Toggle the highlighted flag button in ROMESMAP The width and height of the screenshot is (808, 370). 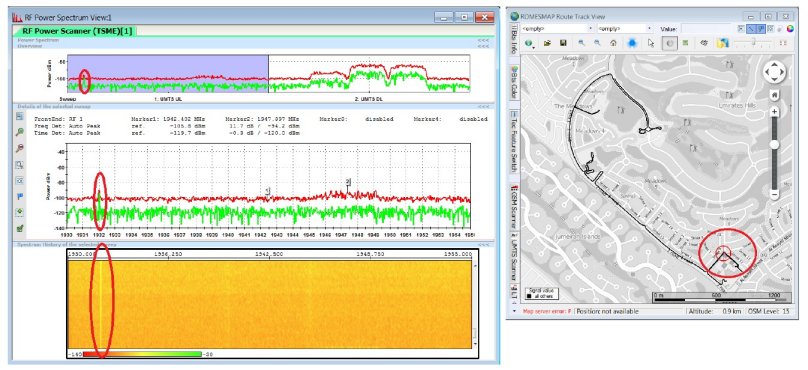click(x=761, y=29)
